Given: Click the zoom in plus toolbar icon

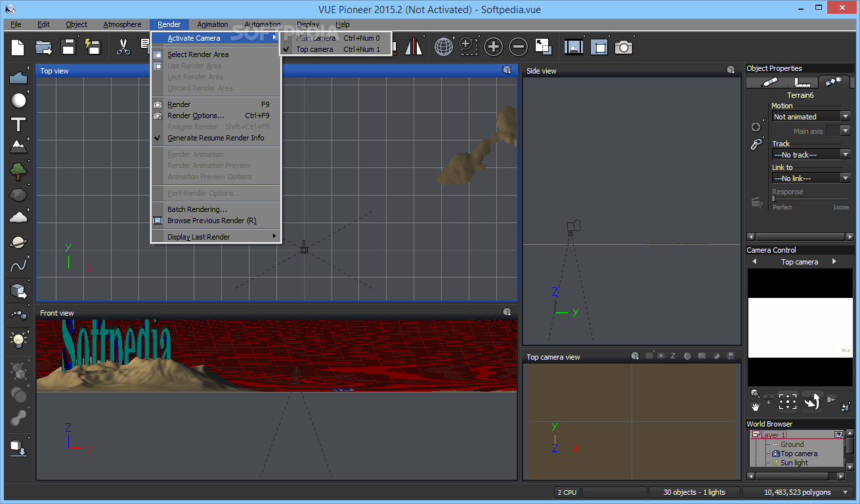Looking at the screenshot, I should (x=493, y=47).
